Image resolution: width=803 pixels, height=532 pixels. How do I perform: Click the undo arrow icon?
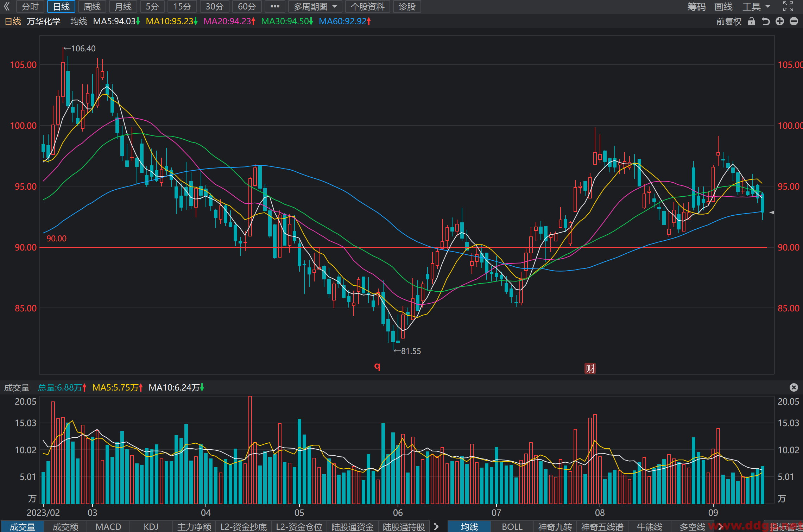(x=766, y=21)
